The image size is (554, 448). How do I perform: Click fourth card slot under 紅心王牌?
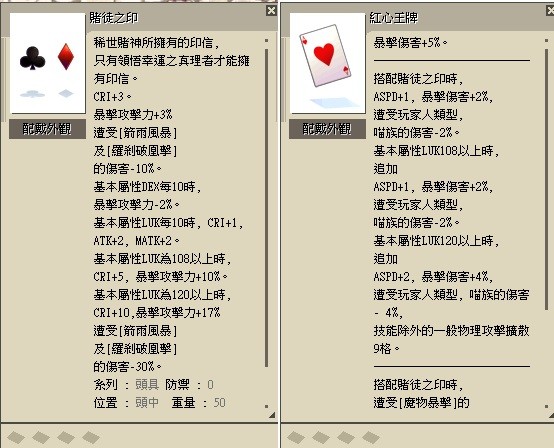coord(371,437)
